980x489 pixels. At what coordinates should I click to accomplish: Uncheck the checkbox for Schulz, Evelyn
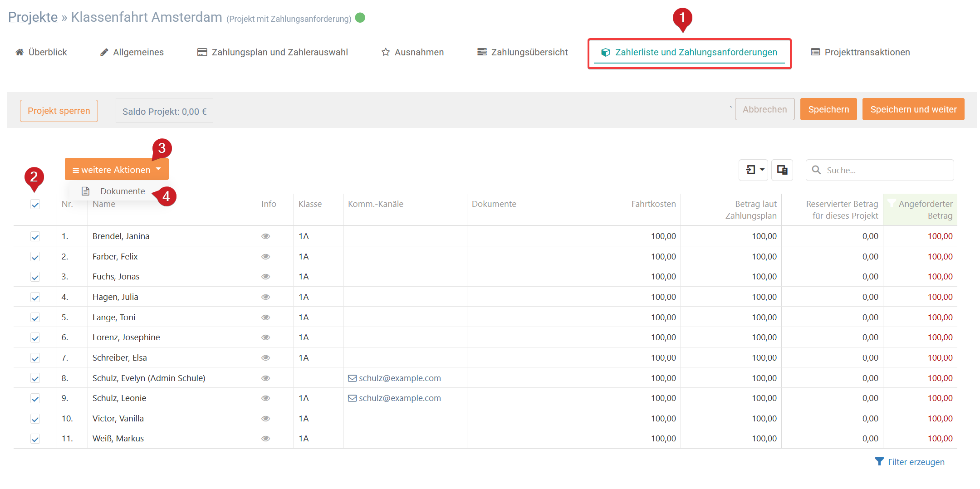click(x=35, y=378)
